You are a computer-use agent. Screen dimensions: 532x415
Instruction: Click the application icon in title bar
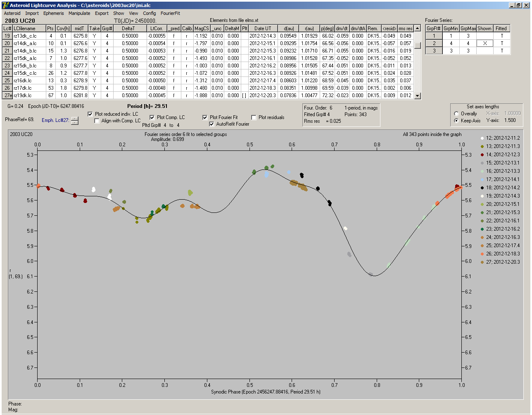coord(5,5)
